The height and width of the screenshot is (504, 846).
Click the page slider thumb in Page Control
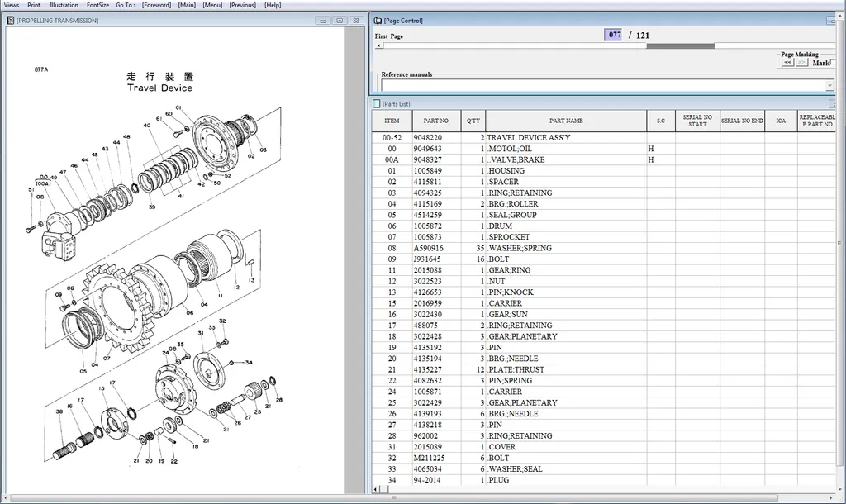pos(680,46)
